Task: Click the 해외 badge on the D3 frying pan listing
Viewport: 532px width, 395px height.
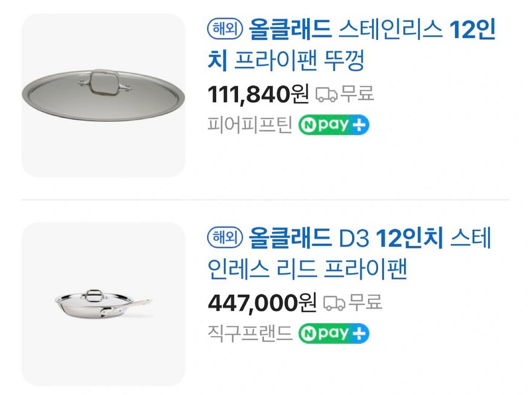Action: tap(225, 238)
